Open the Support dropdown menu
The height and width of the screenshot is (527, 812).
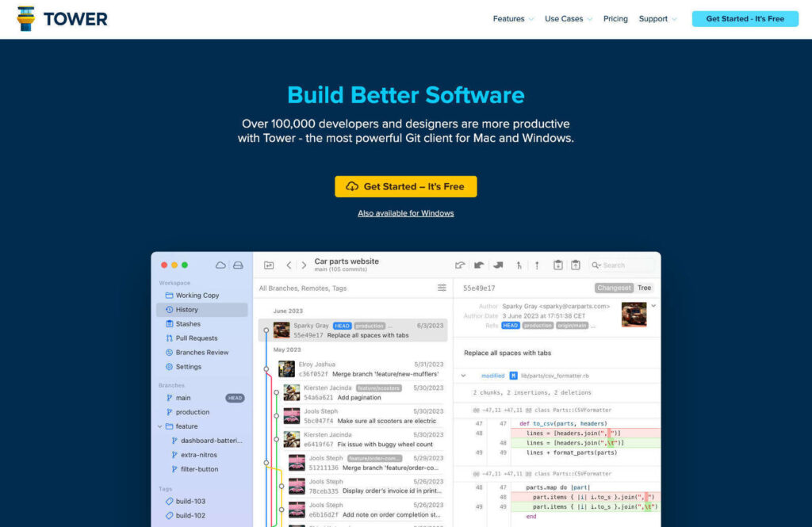(x=657, y=19)
